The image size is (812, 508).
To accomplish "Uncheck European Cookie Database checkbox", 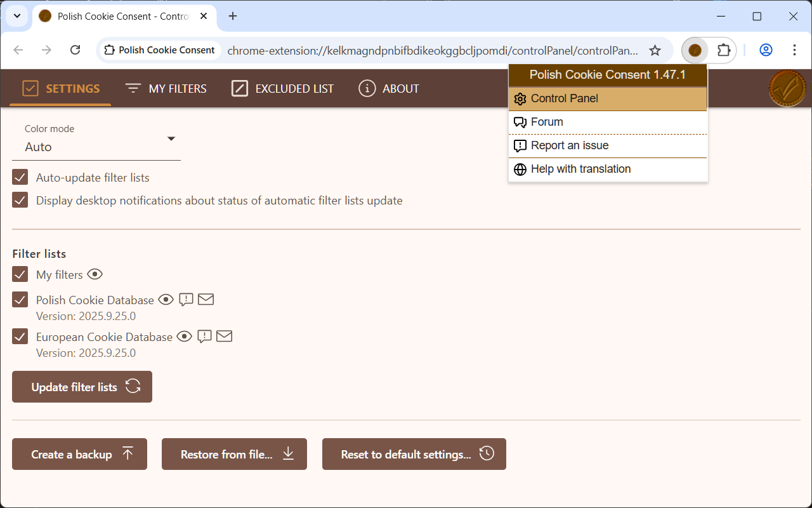I will (x=20, y=337).
